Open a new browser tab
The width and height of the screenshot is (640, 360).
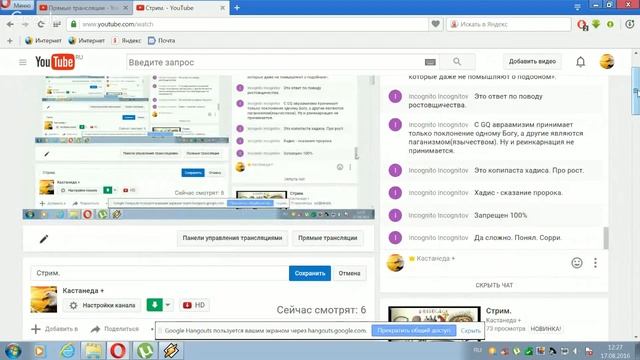coord(237,7)
